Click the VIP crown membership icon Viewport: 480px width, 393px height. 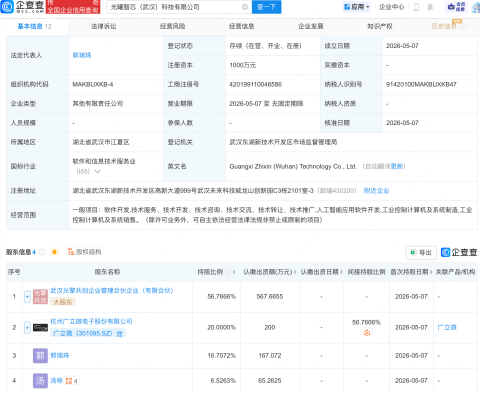(x=456, y=7)
